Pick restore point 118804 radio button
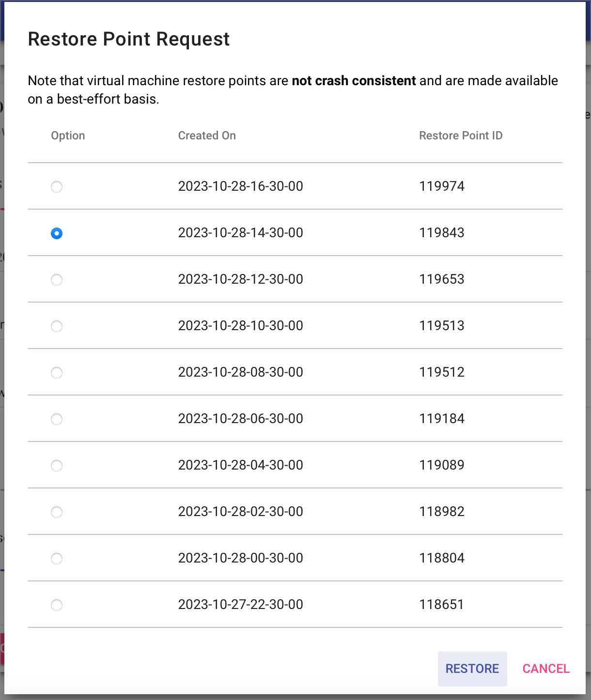This screenshot has height=700, width=591. [57, 558]
